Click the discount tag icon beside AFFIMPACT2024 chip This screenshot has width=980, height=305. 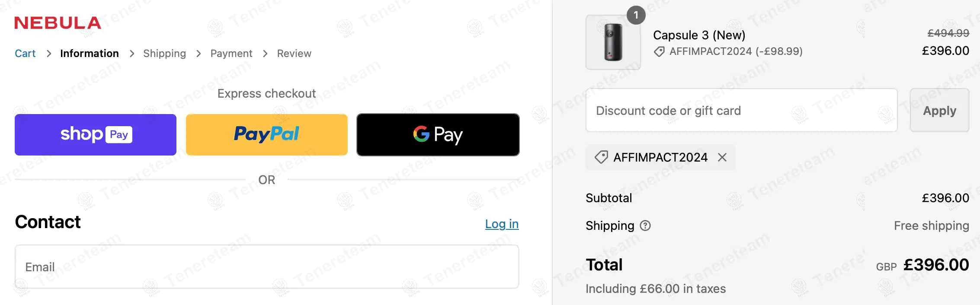point(601,157)
